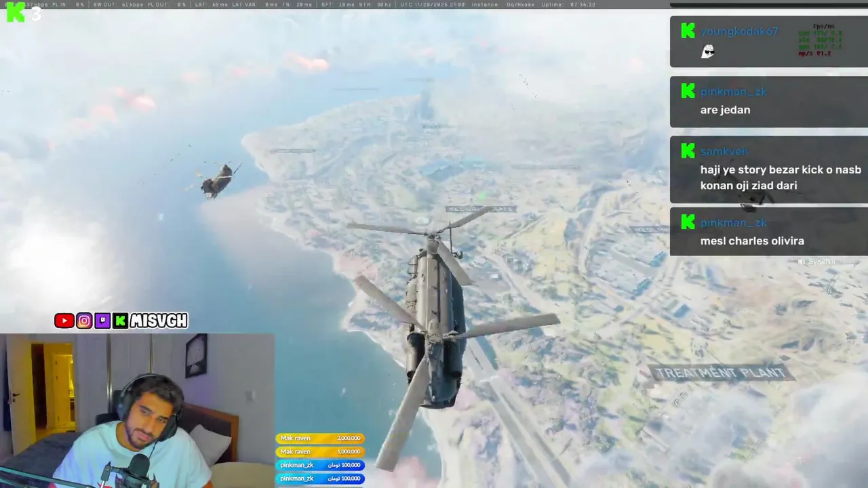Screen dimensions: 868x488
Task: Click the green Kick logo at top left
Action: tap(16, 12)
